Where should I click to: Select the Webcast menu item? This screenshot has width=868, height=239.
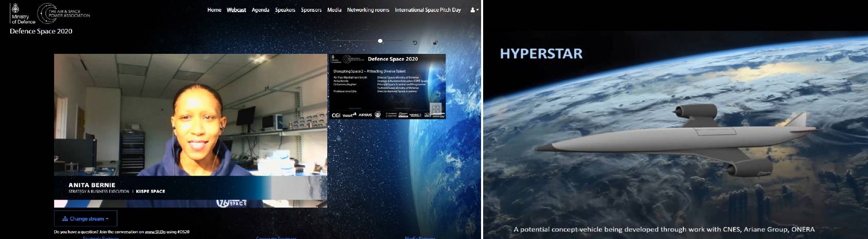[x=236, y=10]
